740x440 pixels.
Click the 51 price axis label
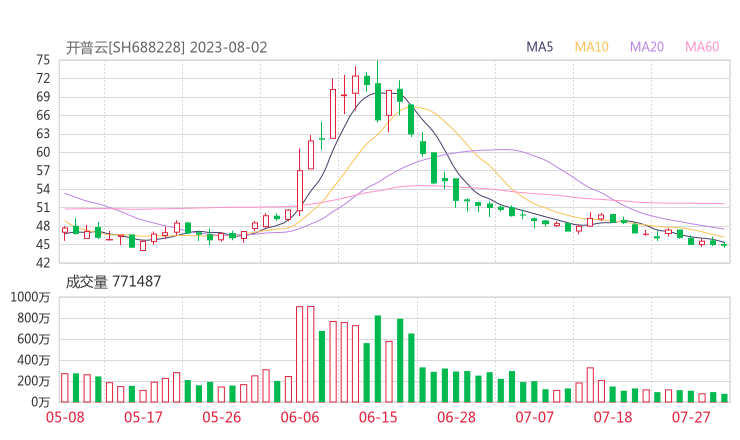(x=43, y=207)
